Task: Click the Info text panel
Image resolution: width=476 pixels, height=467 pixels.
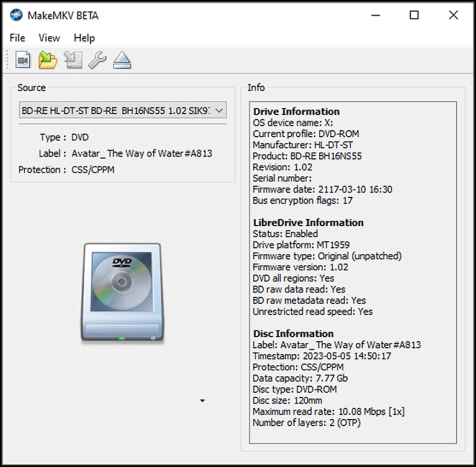Action: click(353, 273)
